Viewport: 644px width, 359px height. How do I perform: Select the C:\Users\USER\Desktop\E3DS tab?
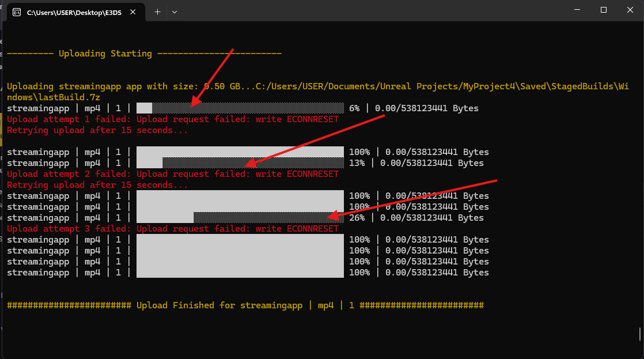[75, 12]
